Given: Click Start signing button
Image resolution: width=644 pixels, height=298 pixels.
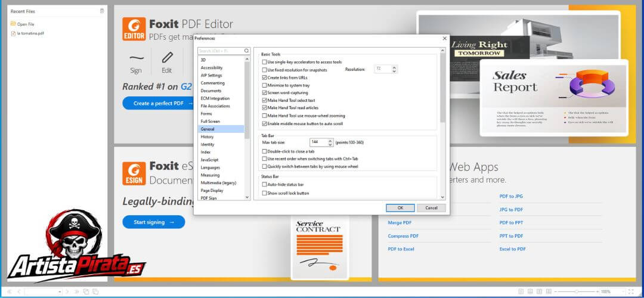Looking at the screenshot, I should [154, 222].
